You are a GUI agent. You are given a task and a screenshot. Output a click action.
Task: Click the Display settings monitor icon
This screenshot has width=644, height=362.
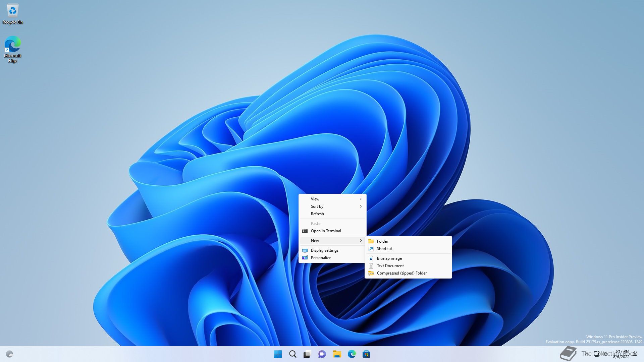pos(305,250)
